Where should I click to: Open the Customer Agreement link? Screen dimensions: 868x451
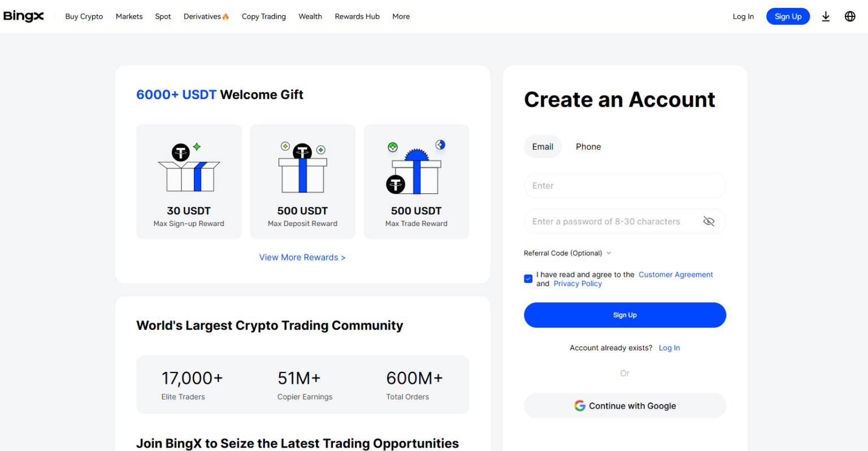click(x=675, y=275)
